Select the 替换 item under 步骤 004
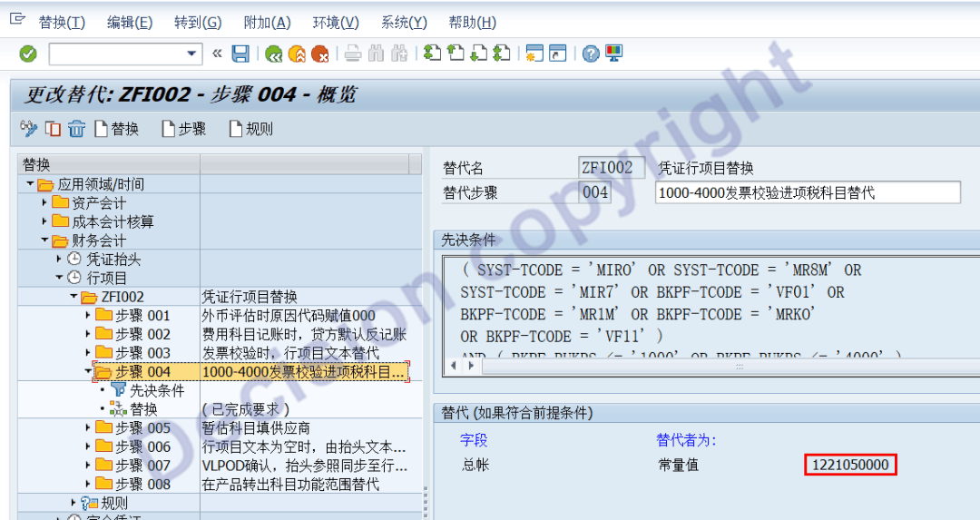 click(143, 409)
